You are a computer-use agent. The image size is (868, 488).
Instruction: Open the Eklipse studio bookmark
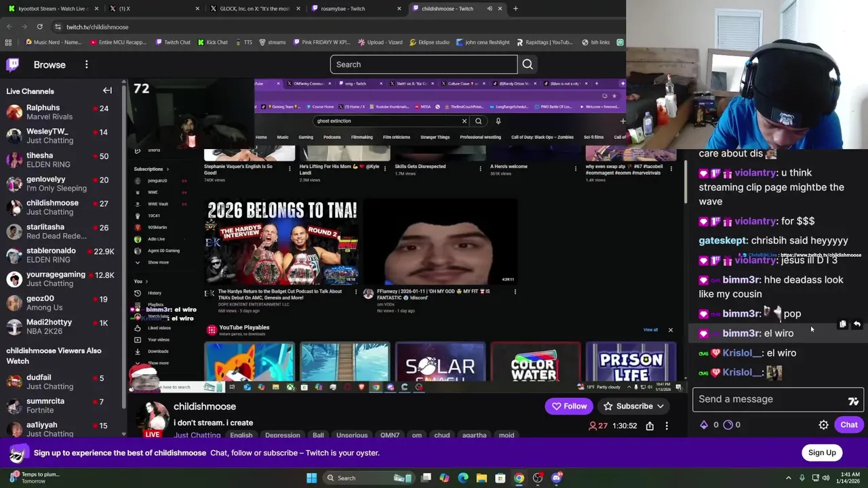429,42
